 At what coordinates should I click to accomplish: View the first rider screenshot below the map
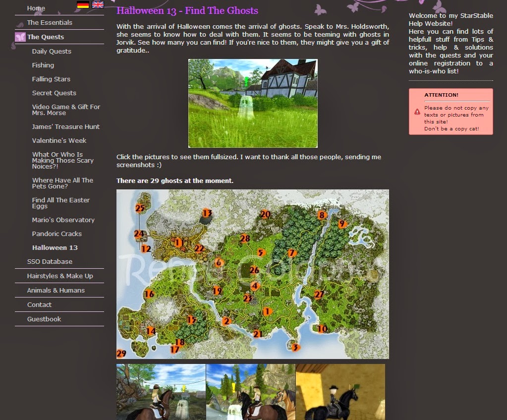tap(161, 392)
